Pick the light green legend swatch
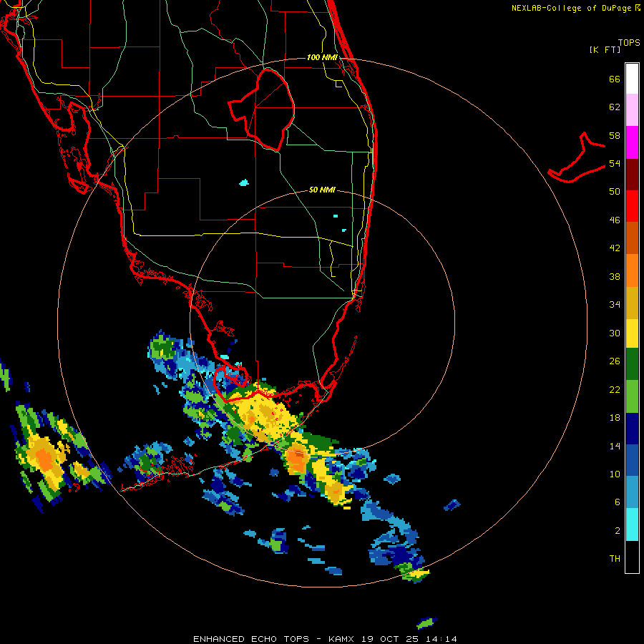 click(632, 396)
